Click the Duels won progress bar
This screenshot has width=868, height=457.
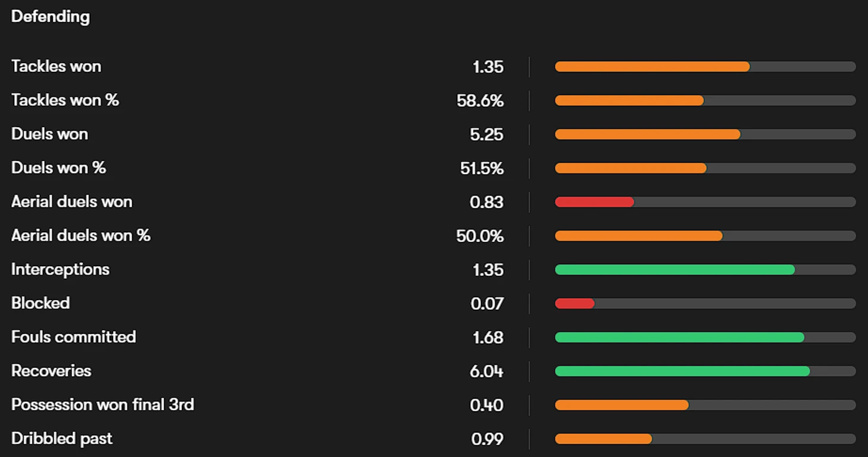(x=647, y=134)
